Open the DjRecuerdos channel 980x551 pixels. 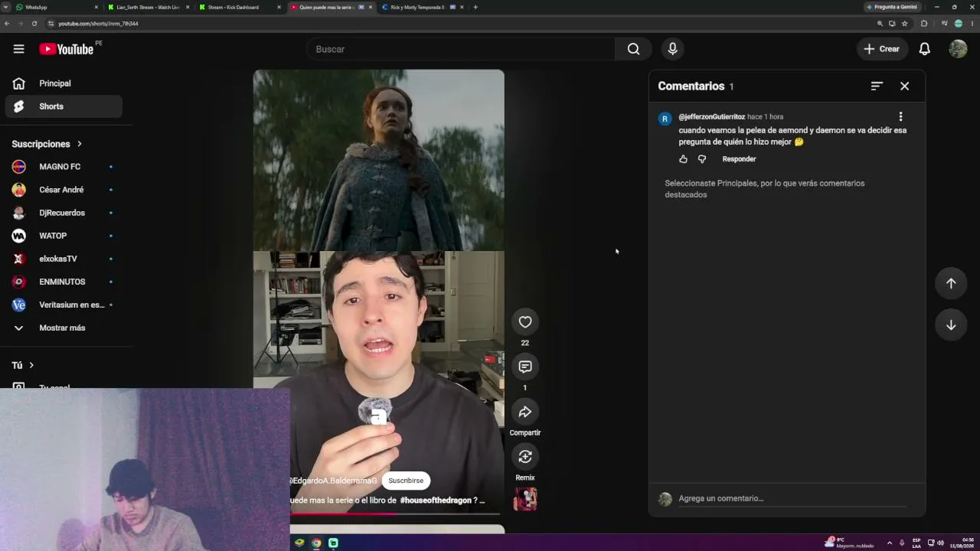(64, 213)
